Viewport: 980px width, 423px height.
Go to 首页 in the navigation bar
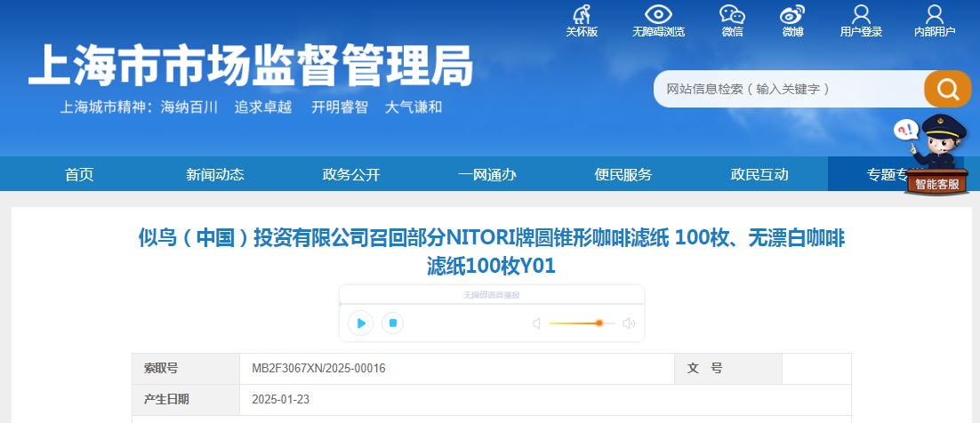point(79,174)
